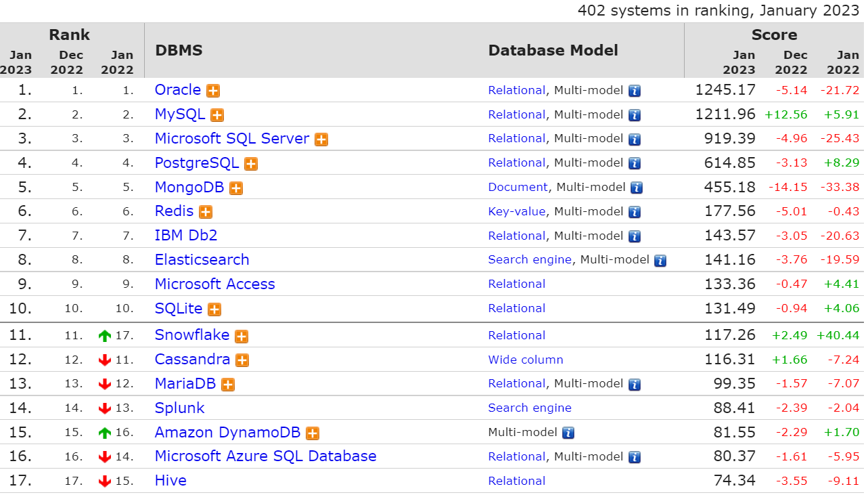
Task: Click the plus icon next to Microsoft SQL Server
Action: coord(321,139)
